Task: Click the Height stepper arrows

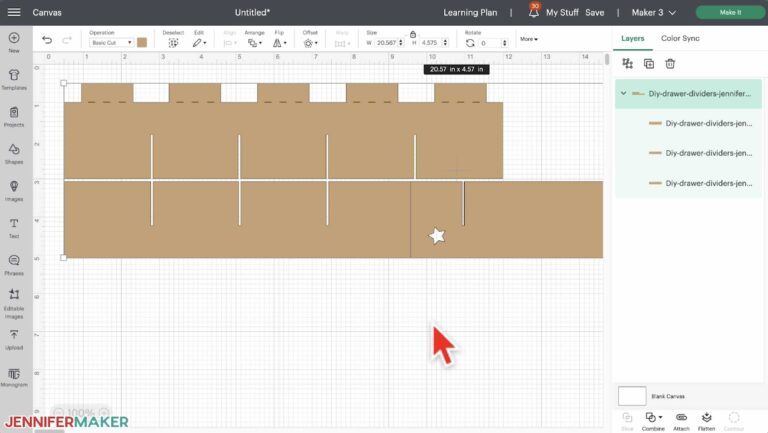Action: tap(445, 43)
